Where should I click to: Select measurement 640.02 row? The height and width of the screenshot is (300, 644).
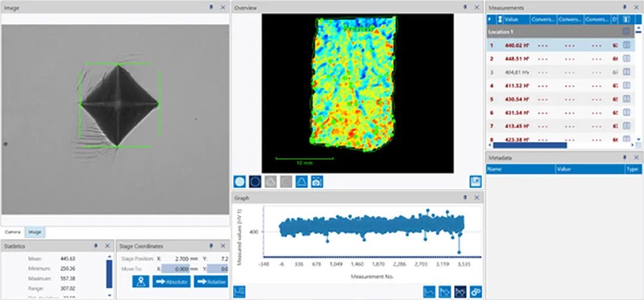pyautogui.click(x=561, y=46)
